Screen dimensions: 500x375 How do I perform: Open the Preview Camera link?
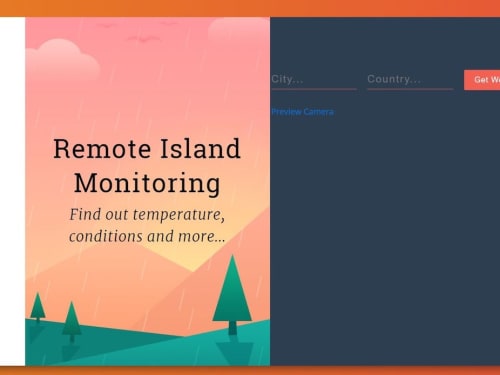tap(302, 112)
